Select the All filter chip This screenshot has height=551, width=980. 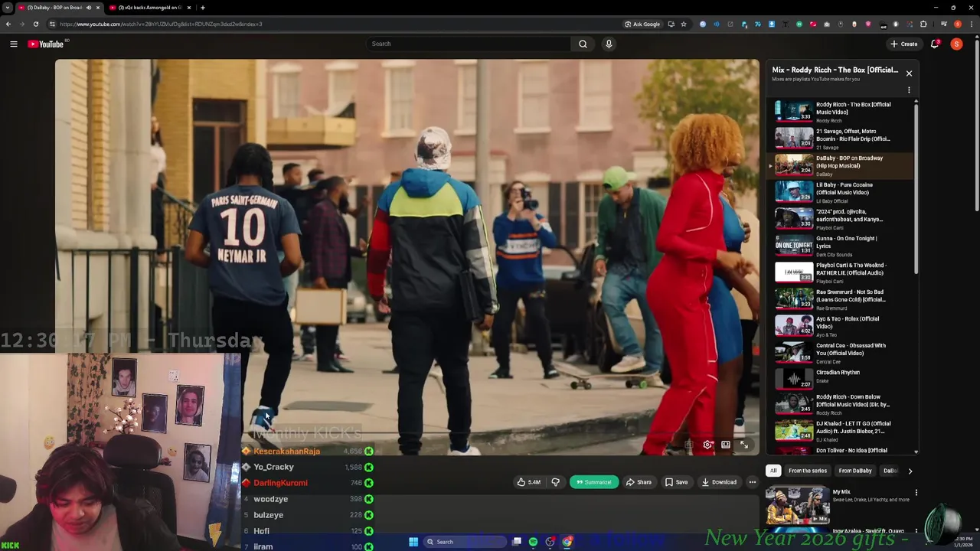tap(773, 471)
